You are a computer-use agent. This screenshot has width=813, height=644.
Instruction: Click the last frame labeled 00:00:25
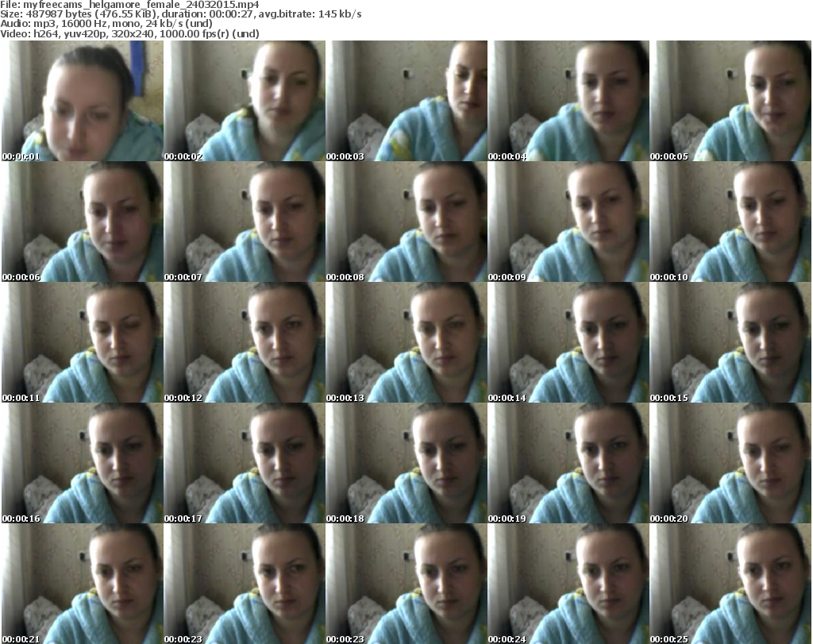(730, 584)
